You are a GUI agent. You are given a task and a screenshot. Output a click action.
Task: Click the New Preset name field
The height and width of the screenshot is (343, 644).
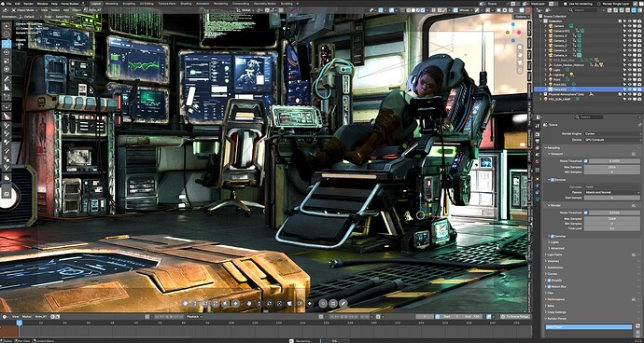click(x=589, y=327)
